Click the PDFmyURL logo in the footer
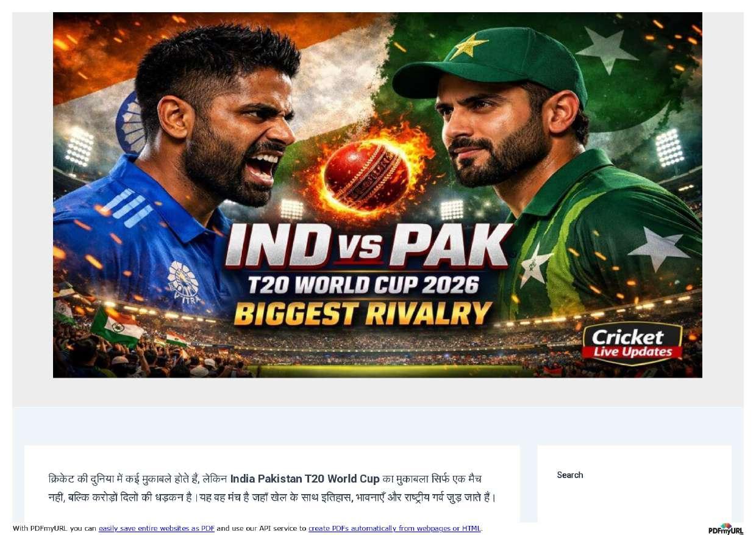This screenshot has width=756, height=535. tap(726, 529)
